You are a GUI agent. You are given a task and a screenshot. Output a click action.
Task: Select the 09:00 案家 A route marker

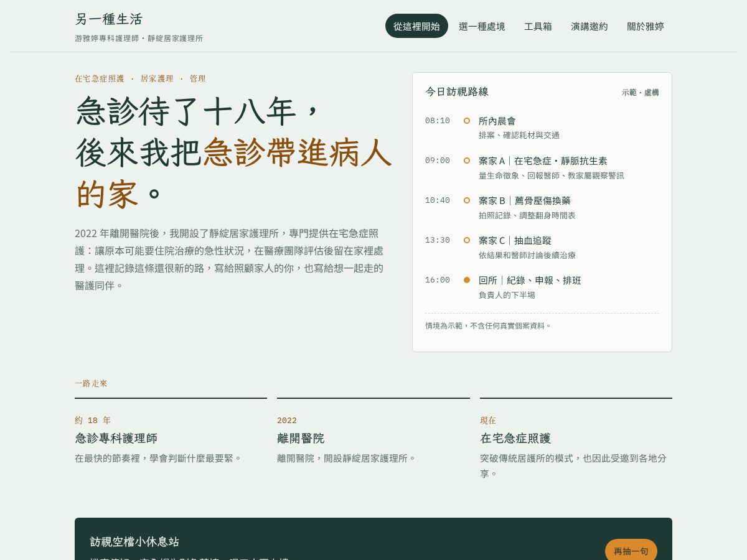tap(467, 161)
